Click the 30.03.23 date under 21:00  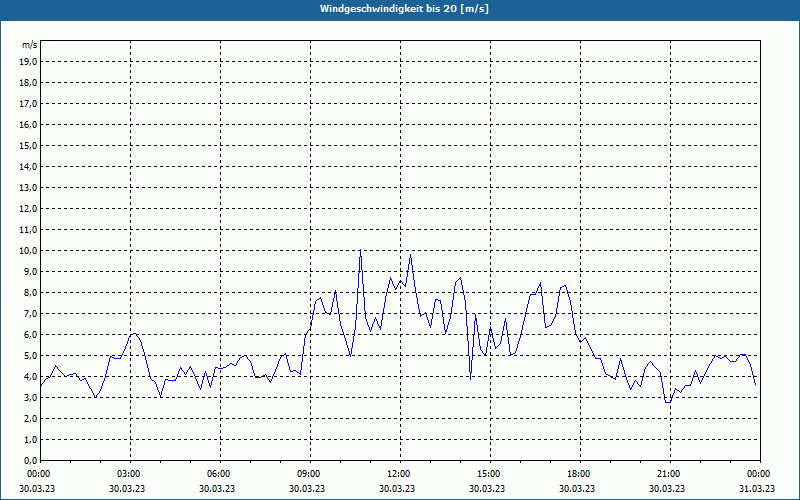(x=667, y=488)
